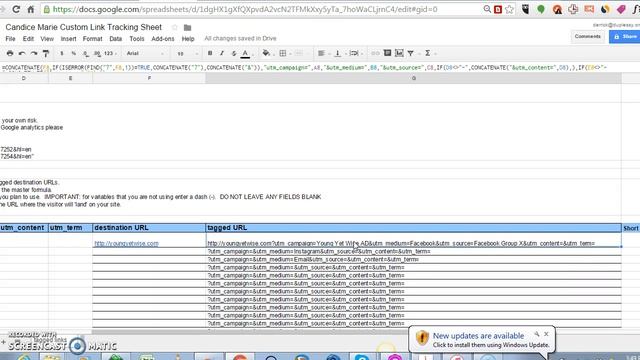
Task: Select column G header
Action: (x=413, y=78)
